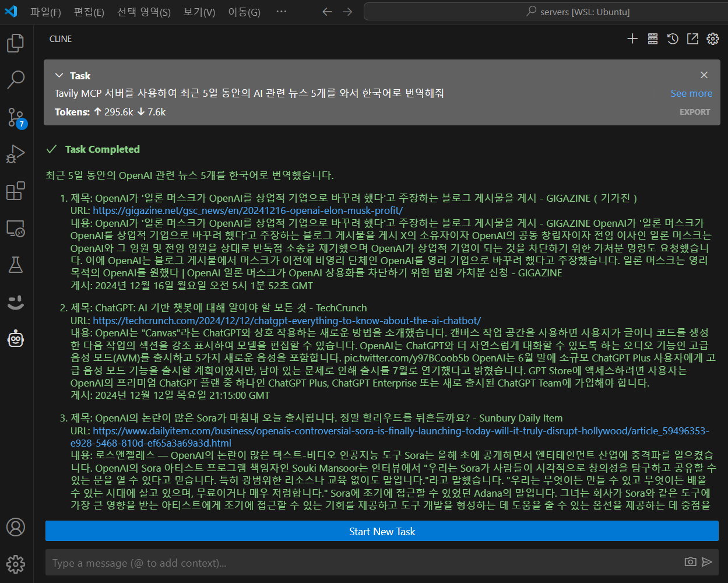Open the 편집(E) menu

[x=89, y=12]
